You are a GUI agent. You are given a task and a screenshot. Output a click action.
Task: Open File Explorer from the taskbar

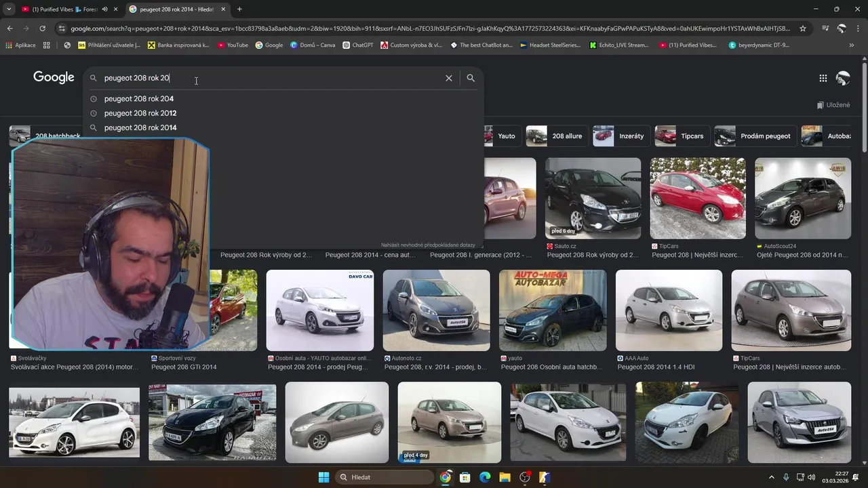point(505,477)
